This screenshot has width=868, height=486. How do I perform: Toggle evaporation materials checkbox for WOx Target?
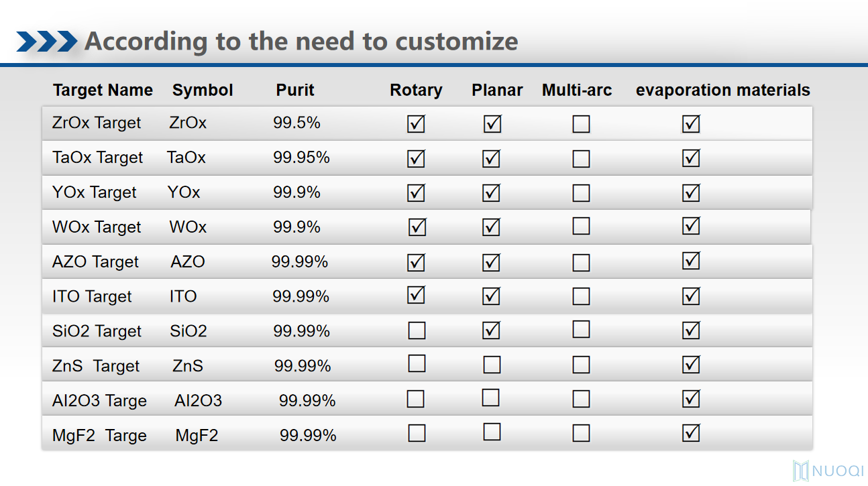click(x=691, y=226)
